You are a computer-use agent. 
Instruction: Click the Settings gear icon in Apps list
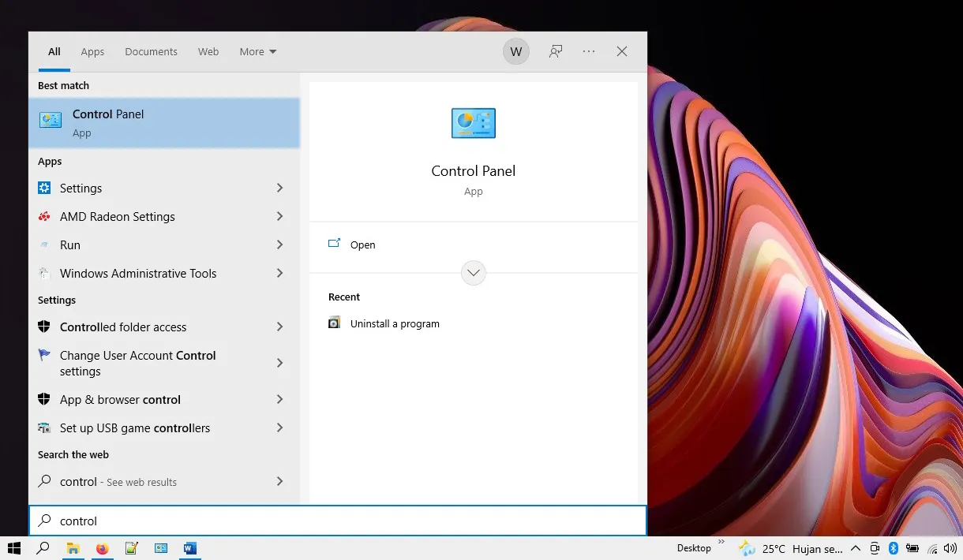tap(45, 189)
